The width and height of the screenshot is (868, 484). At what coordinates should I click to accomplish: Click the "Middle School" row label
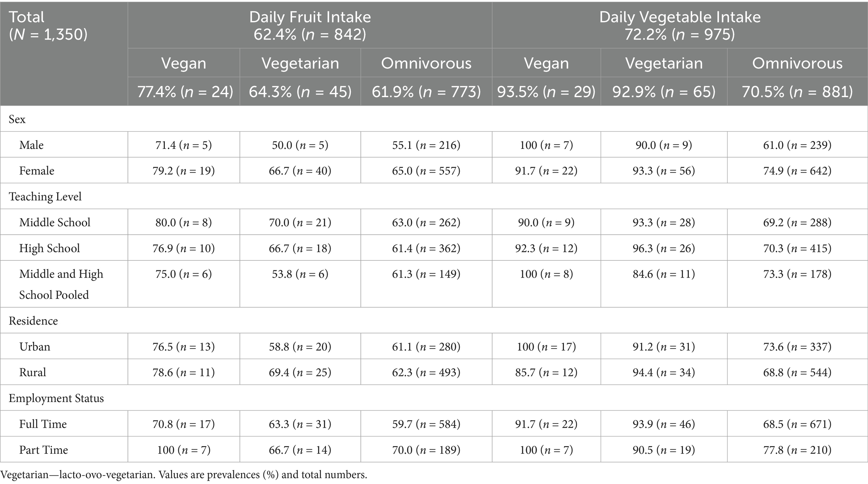click(55, 222)
